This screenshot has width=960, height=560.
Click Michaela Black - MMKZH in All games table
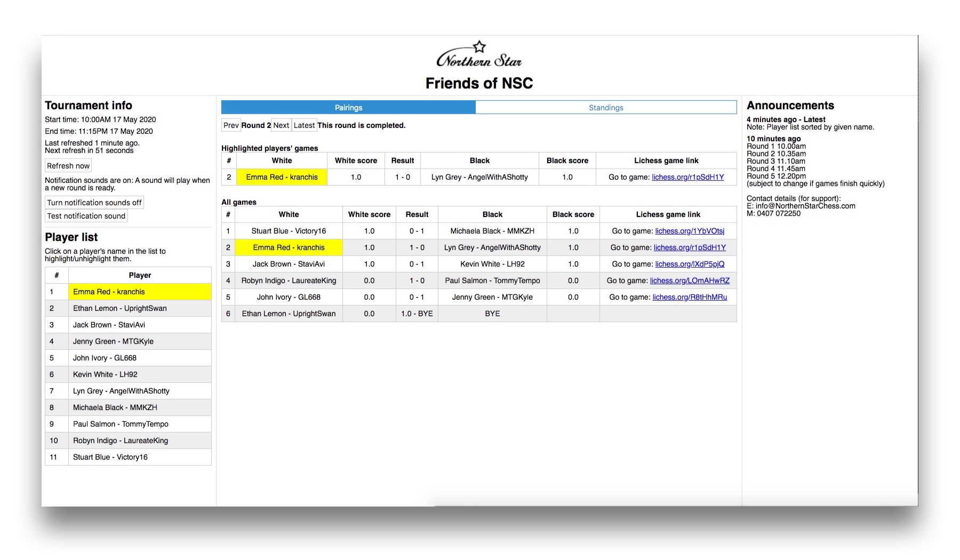pos(492,231)
